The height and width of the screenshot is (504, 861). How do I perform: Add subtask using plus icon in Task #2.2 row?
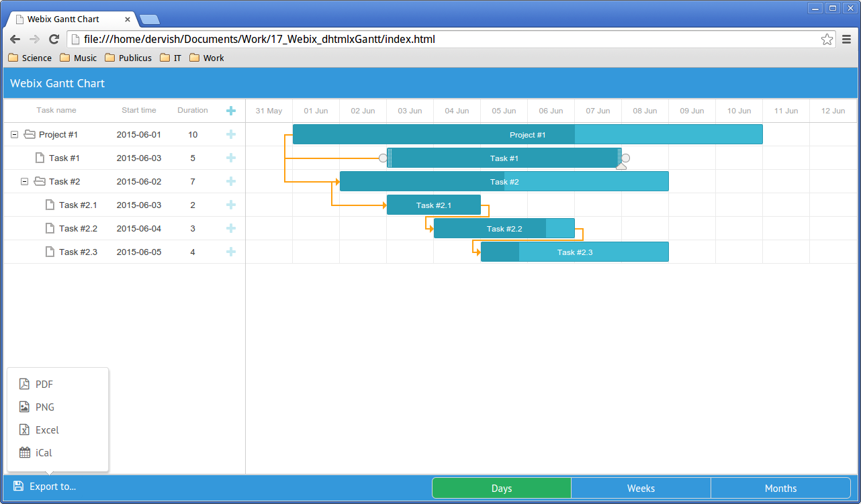(x=231, y=228)
